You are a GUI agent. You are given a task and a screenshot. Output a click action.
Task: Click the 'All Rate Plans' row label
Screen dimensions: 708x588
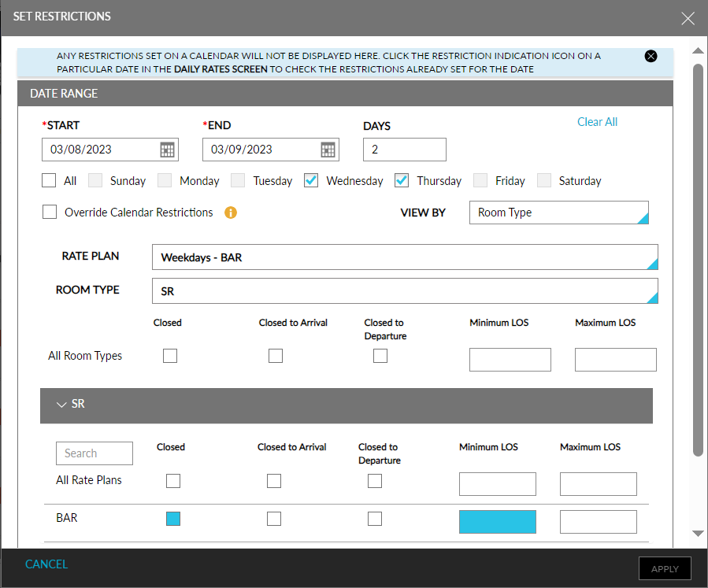tap(89, 480)
